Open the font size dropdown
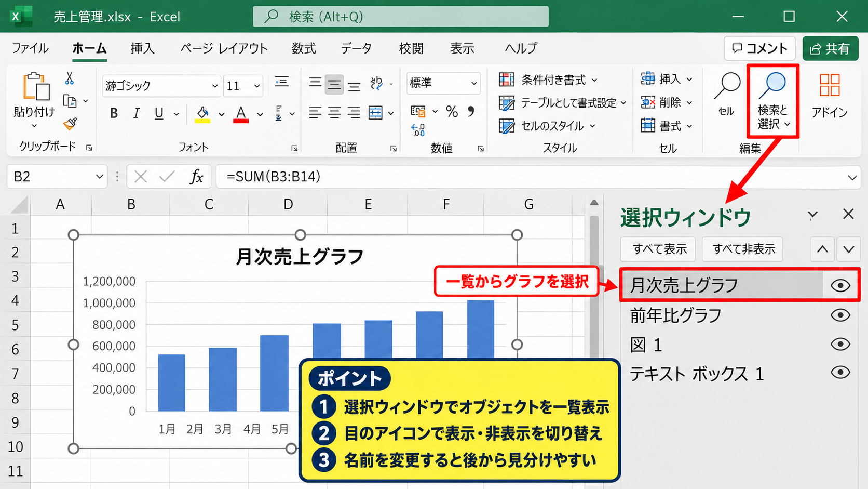 pyautogui.click(x=257, y=86)
